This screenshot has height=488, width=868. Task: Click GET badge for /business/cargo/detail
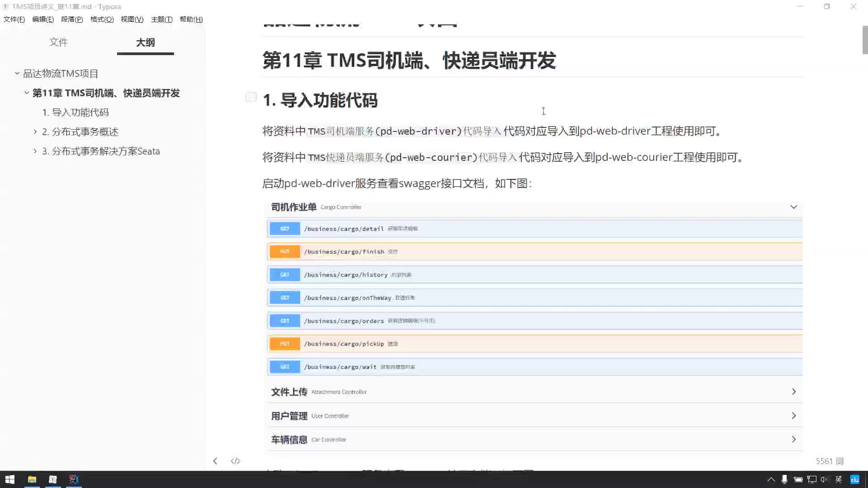285,229
